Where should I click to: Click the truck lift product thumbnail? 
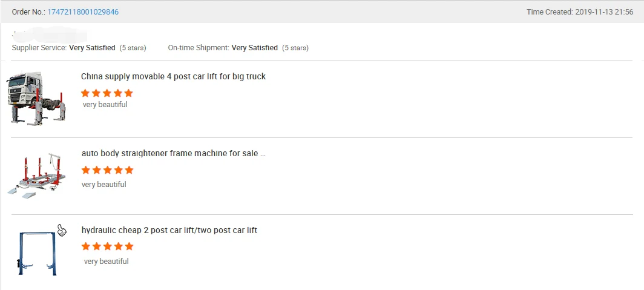pos(36,98)
